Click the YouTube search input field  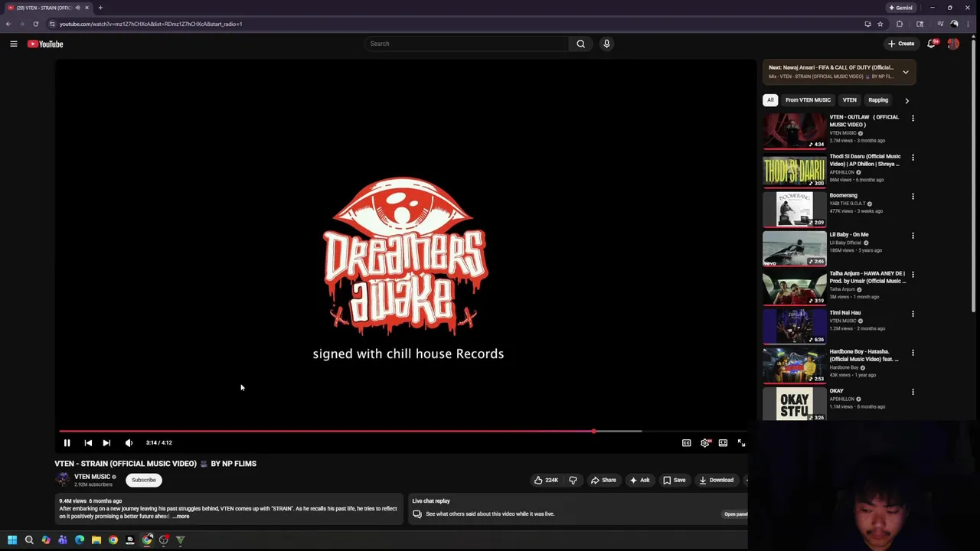[467, 44]
